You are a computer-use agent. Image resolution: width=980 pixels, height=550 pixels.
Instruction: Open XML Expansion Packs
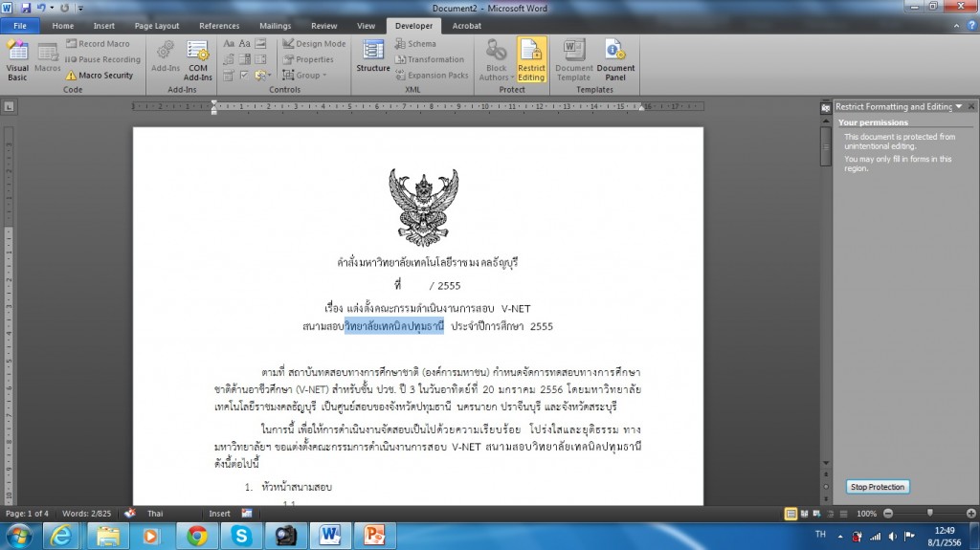pos(432,75)
